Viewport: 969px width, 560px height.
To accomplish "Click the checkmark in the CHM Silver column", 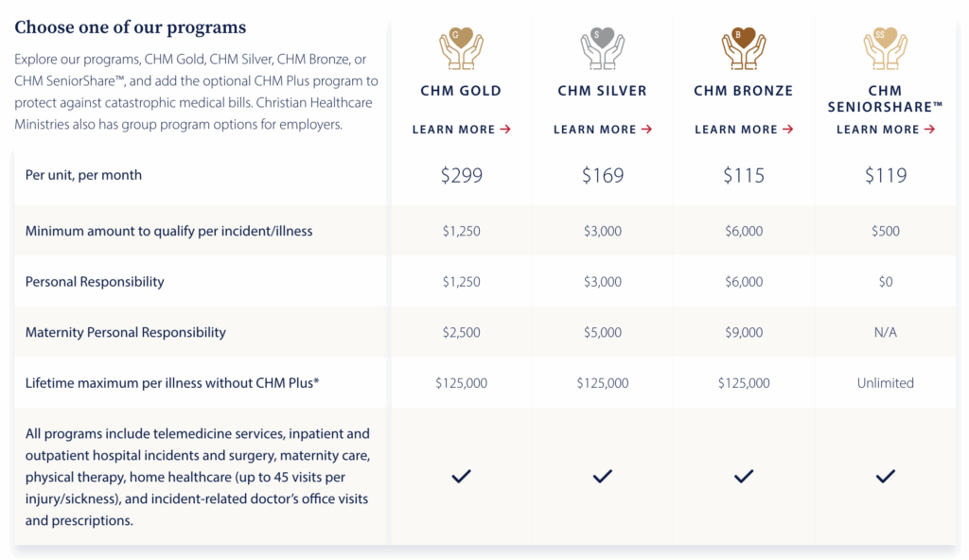I will (x=602, y=476).
